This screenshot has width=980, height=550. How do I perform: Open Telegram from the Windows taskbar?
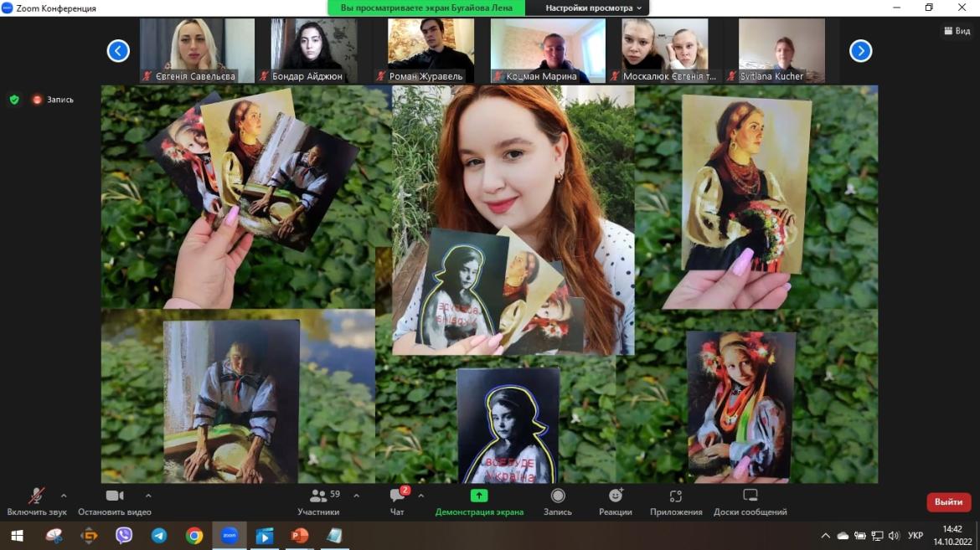point(159,536)
